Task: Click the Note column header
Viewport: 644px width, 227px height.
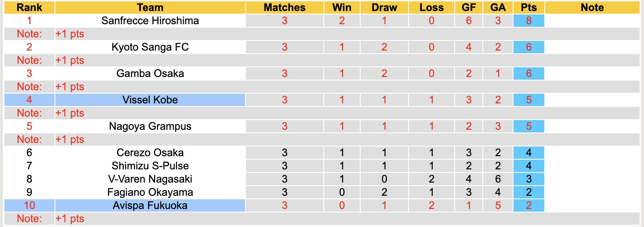Action: click(592, 7)
